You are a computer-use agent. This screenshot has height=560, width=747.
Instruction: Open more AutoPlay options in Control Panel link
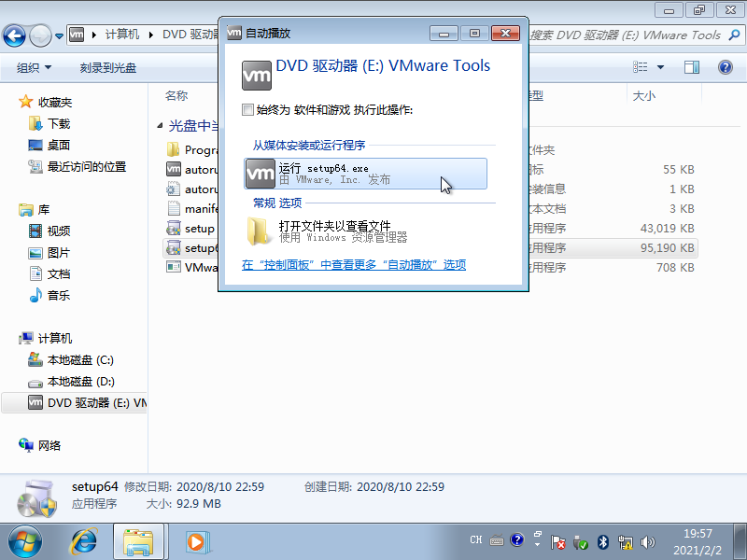point(354,265)
